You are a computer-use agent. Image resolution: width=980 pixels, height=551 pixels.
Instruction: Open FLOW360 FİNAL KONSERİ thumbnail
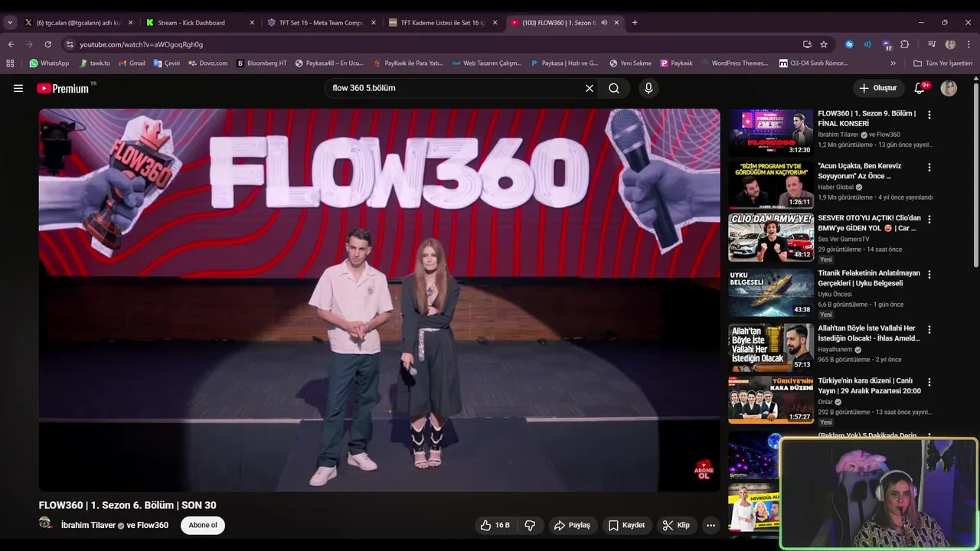[771, 132]
